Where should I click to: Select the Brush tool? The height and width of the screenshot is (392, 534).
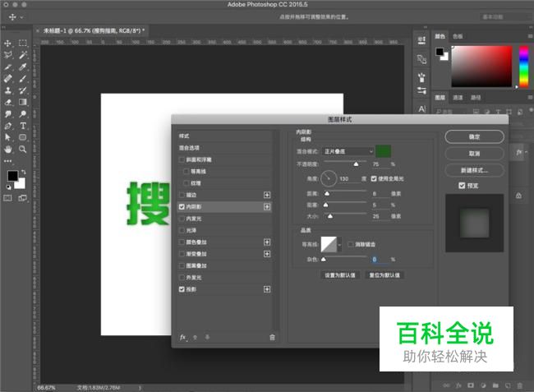(22, 79)
